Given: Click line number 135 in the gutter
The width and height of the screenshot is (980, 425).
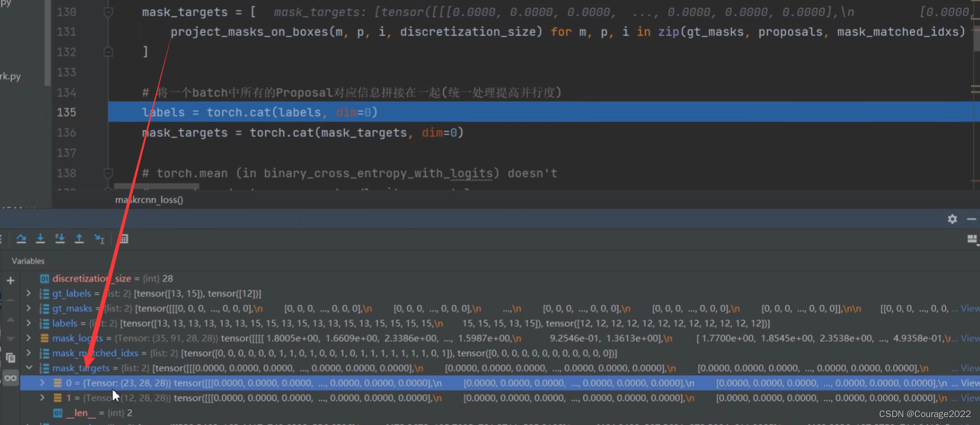Looking at the screenshot, I should [66, 112].
